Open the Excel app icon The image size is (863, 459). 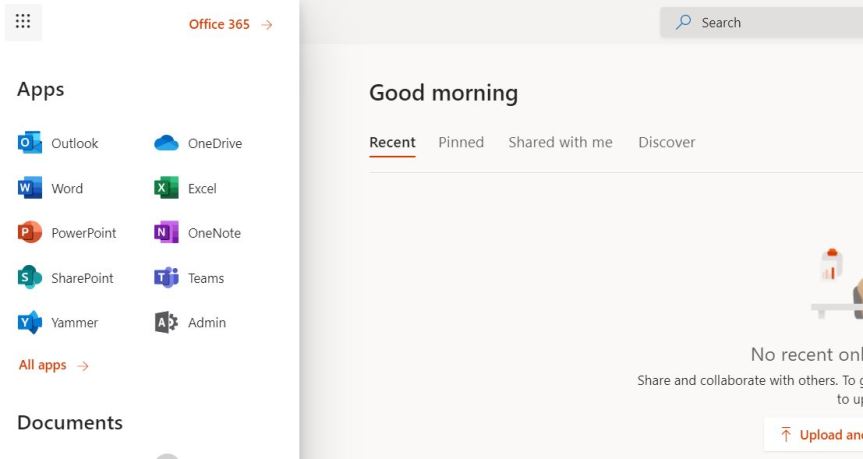(x=166, y=188)
